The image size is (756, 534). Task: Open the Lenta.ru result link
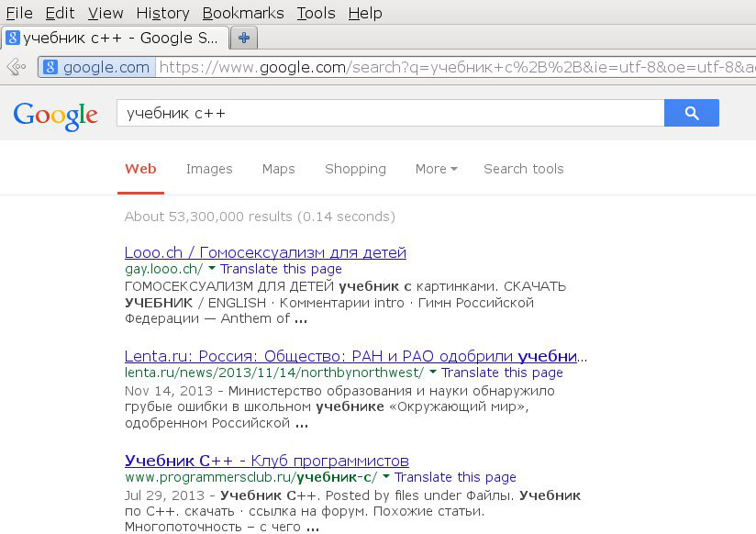point(356,356)
